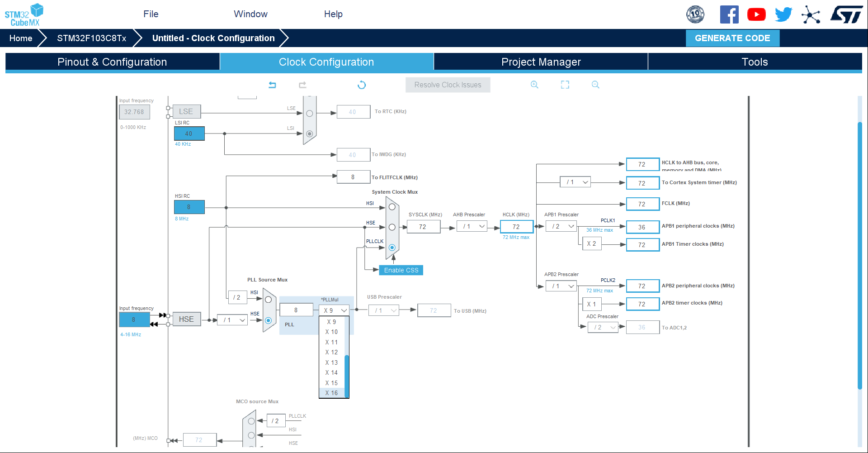868x453 pixels.
Task: Click the ST logo icon
Action: coord(846,14)
